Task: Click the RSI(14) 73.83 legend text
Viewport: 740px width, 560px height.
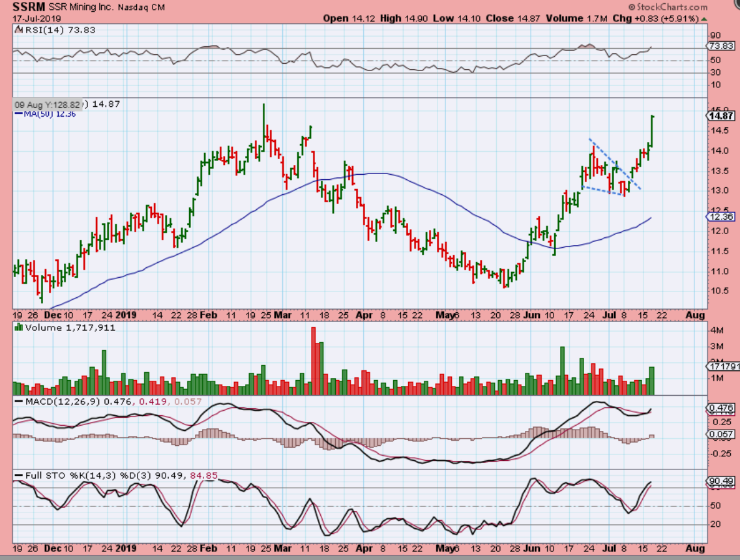Action: click(61, 30)
